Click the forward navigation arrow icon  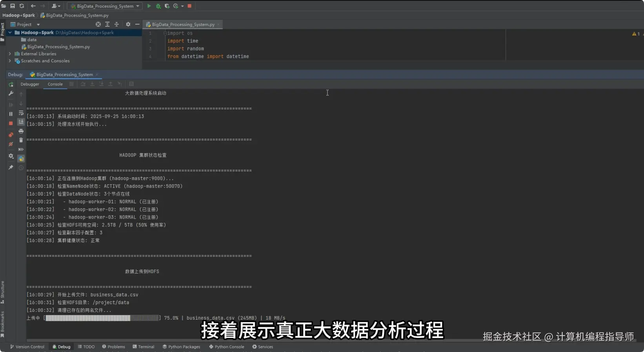click(43, 6)
